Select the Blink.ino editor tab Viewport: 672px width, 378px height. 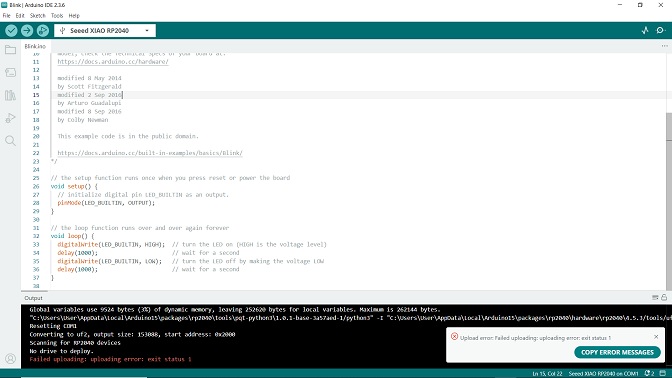click(35, 46)
